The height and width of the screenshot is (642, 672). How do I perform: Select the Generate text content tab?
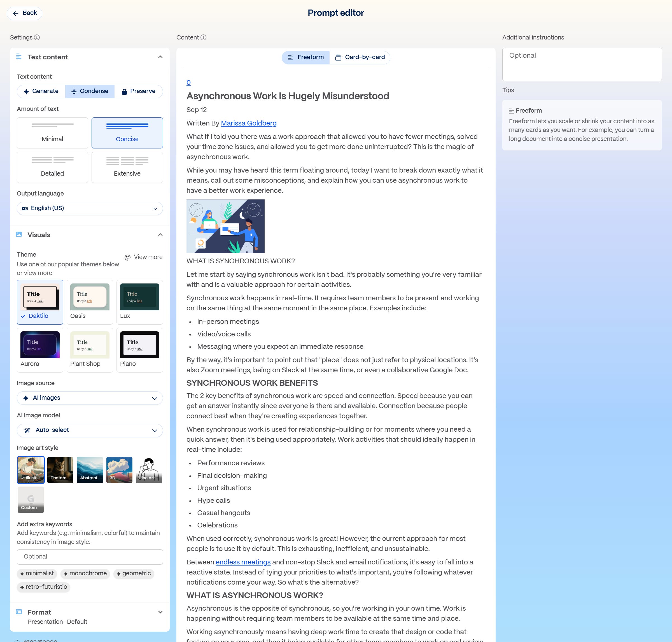click(41, 91)
